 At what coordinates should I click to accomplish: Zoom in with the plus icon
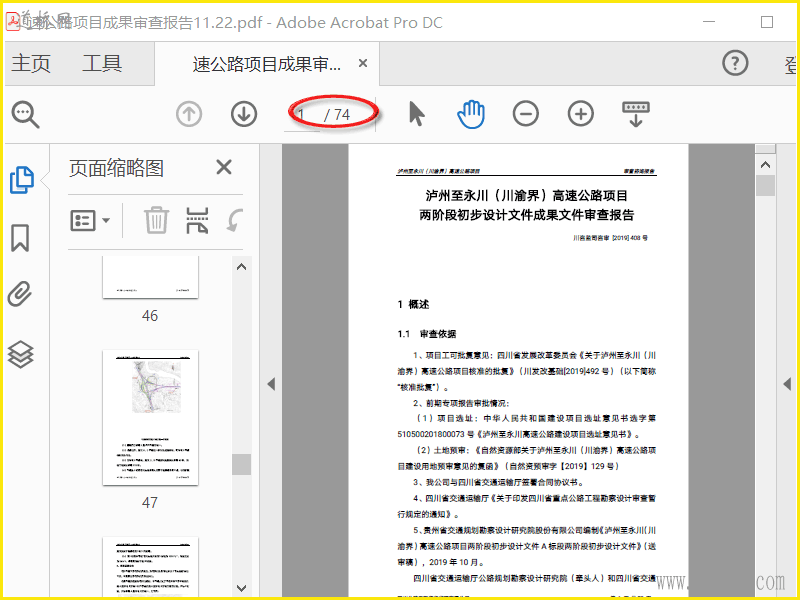pyautogui.click(x=581, y=113)
